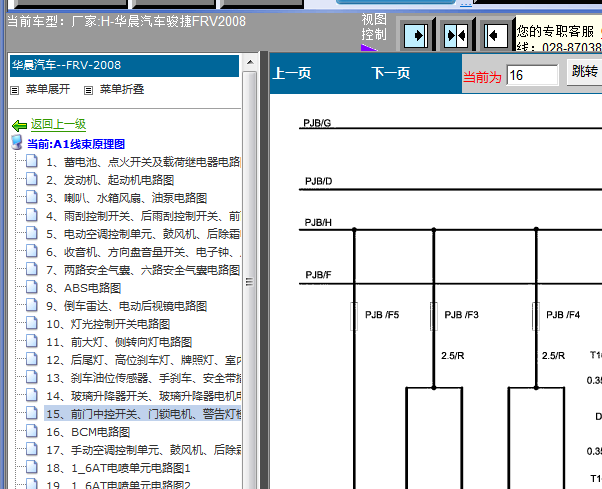Click the page icon next to 11、前大灯
The height and width of the screenshot is (489, 602).
point(32,341)
